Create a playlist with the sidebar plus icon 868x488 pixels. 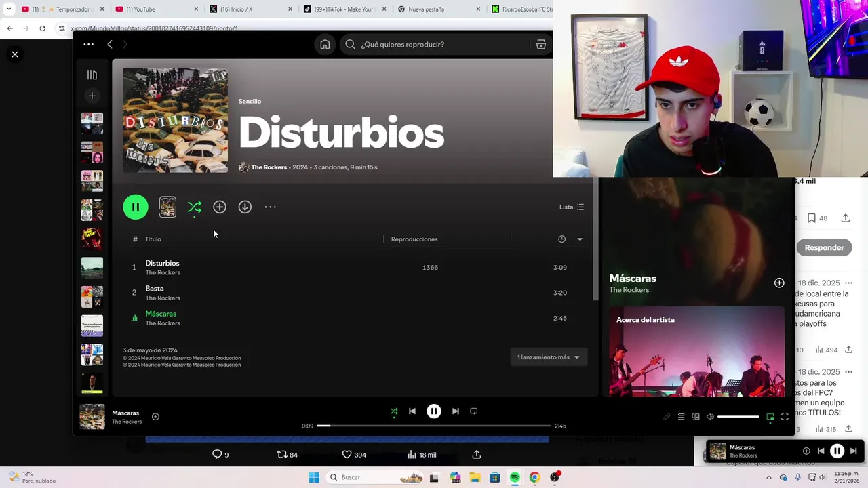(92, 96)
